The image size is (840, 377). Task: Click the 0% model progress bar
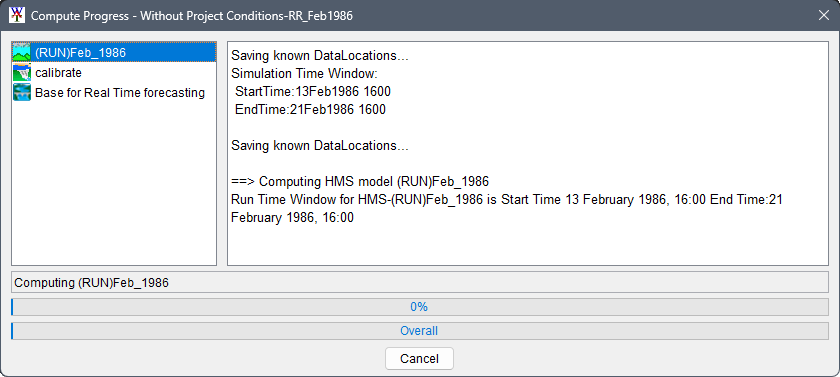point(420,307)
